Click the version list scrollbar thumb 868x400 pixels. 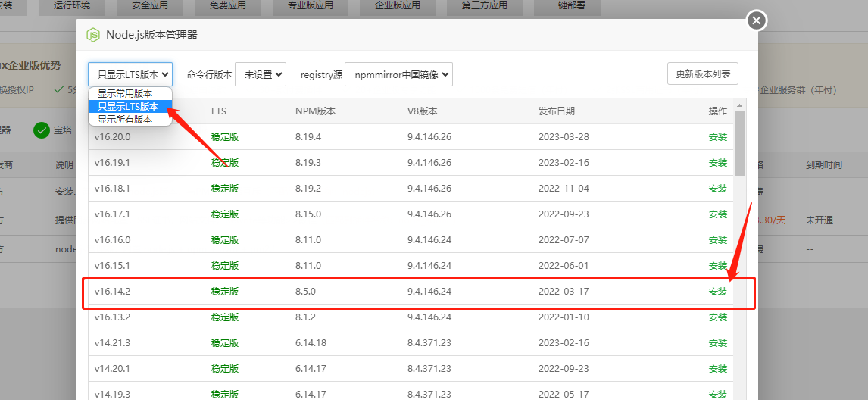739,143
